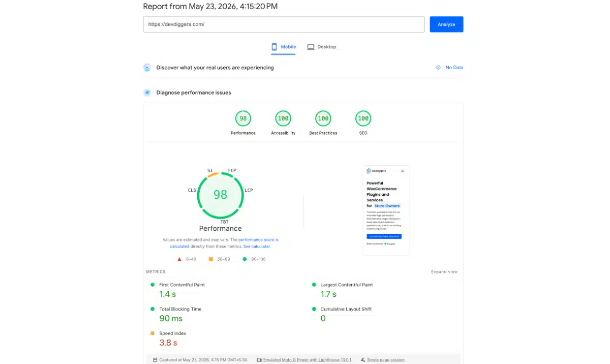Click the real users experience icon
The image size is (610, 364).
[147, 68]
